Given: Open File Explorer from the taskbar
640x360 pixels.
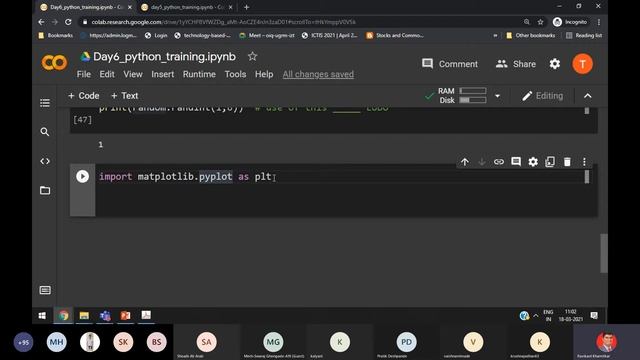Looking at the screenshot, I should (x=84, y=316).
